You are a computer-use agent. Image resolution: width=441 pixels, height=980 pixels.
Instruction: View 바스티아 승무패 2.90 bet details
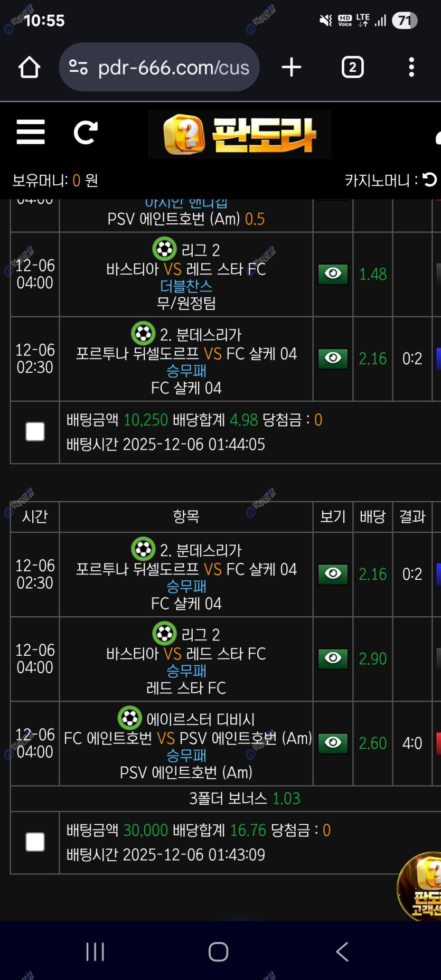tap(333, 658)
